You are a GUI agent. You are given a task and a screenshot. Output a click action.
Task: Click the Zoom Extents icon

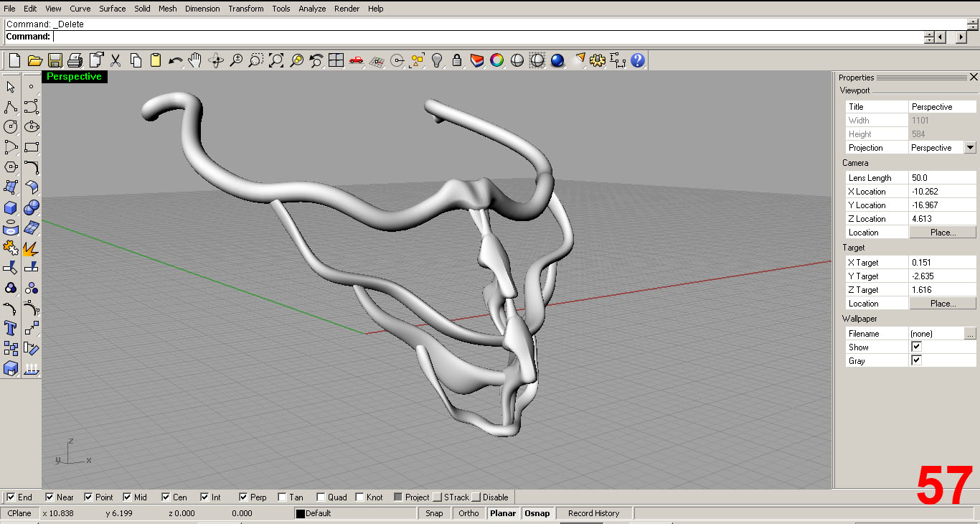click(x=276, y=61)
